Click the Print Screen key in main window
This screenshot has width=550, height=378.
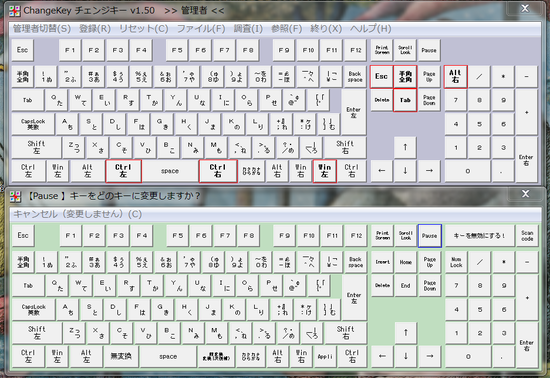point(382,50)
